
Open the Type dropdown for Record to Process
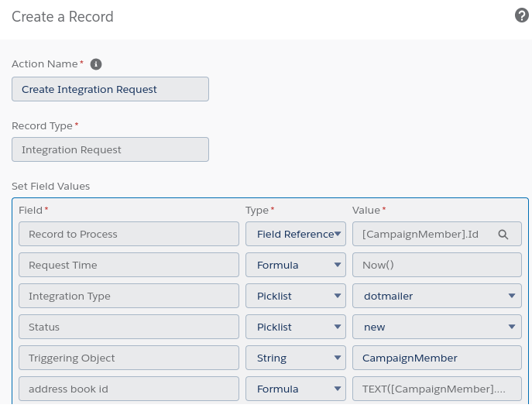click(x=295, y=235)
